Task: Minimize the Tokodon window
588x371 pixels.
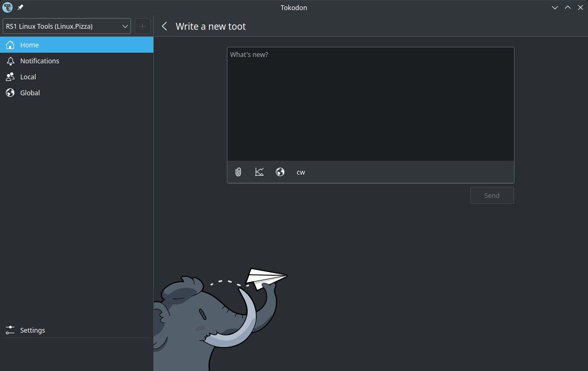Action: 555,7
